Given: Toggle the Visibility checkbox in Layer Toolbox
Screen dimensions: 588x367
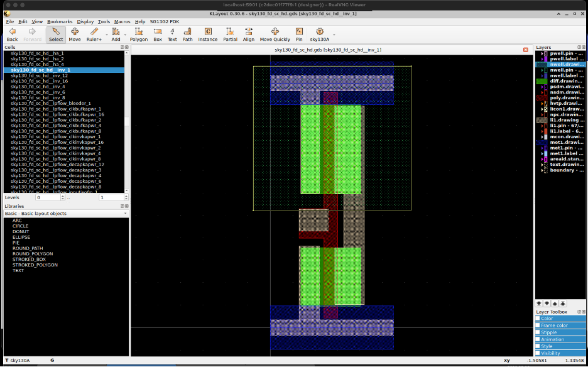Looking at the screenshot, I should 538,353.
